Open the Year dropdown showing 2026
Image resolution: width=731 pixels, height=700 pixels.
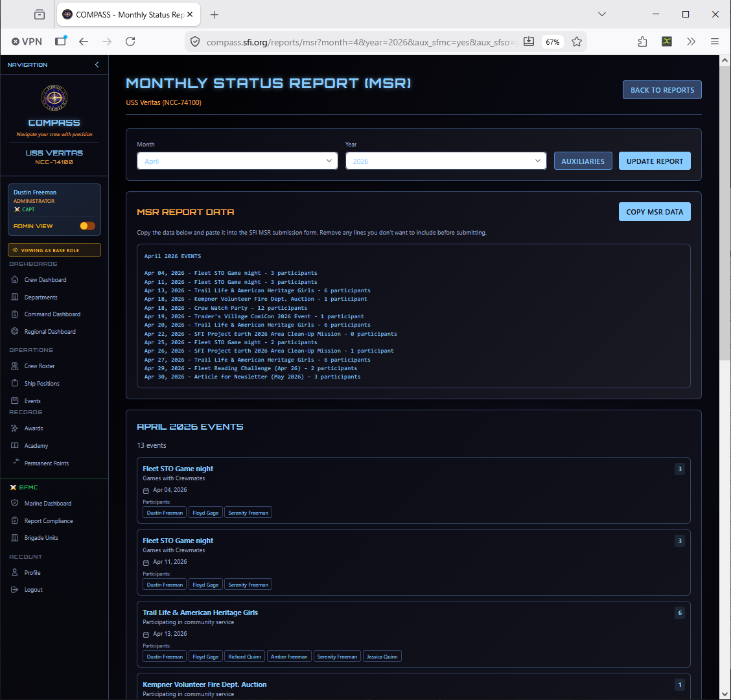click(446, 161)
